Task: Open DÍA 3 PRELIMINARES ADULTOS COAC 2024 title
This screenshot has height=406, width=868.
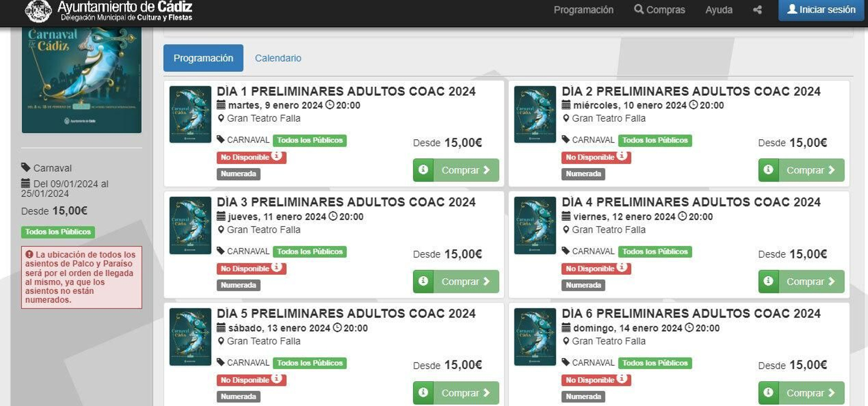Action: [x=346, y=202]
